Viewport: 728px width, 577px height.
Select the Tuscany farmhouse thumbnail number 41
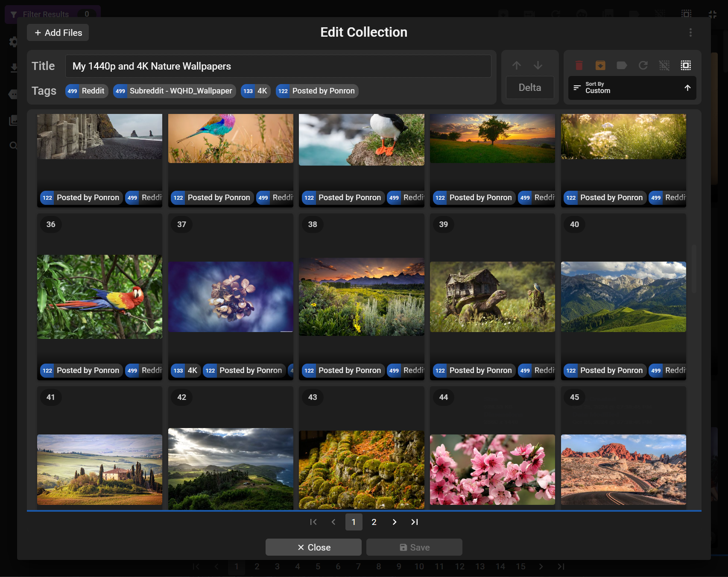tap(99, 469)
